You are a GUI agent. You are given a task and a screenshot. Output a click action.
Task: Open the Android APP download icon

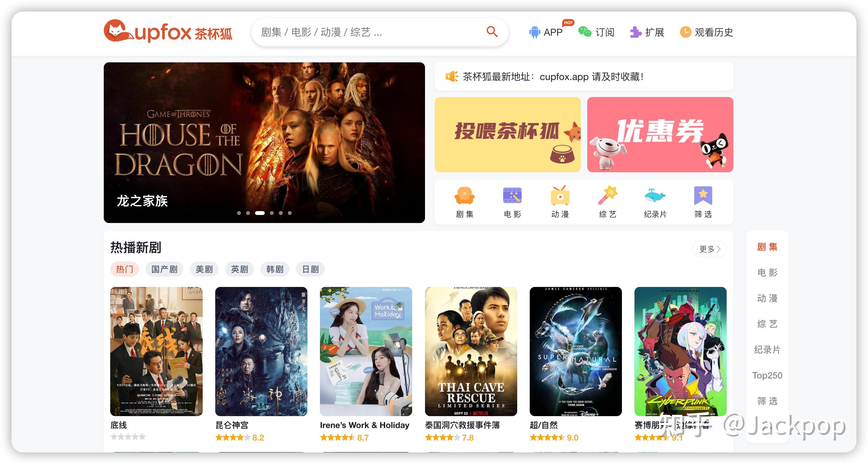click(535, 32)
